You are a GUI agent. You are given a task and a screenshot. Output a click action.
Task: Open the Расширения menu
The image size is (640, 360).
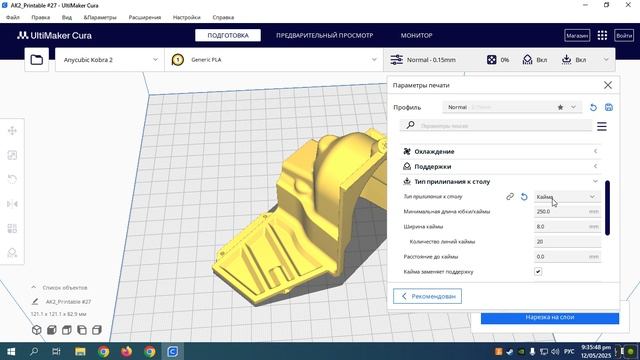[x=144, y=18]
